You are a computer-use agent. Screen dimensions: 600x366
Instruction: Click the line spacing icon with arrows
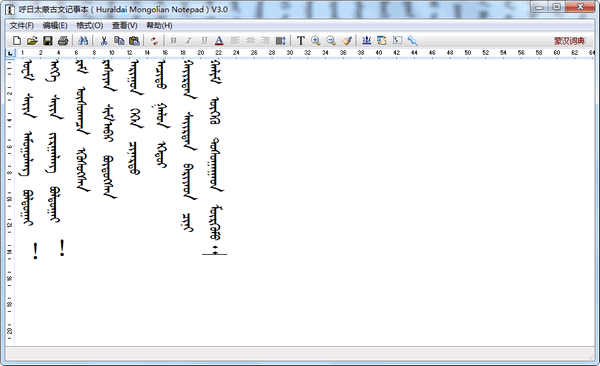[280, 41]
